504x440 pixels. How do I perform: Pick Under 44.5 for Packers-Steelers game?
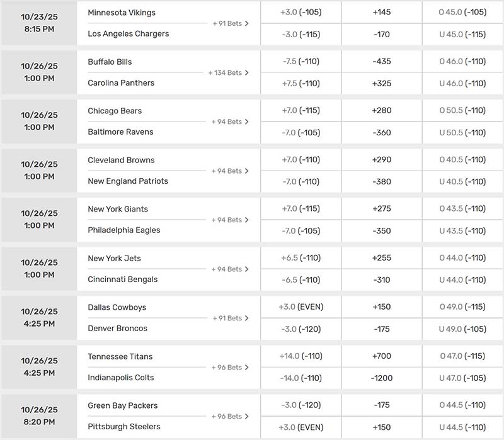coord(463,427)
